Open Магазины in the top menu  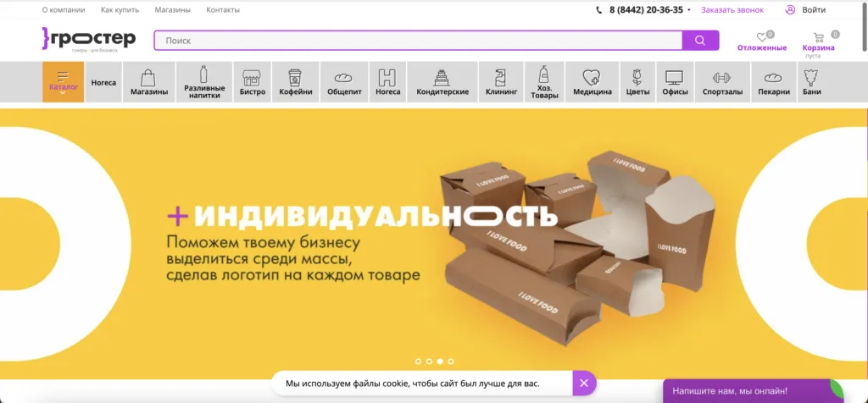coord(173,10)
